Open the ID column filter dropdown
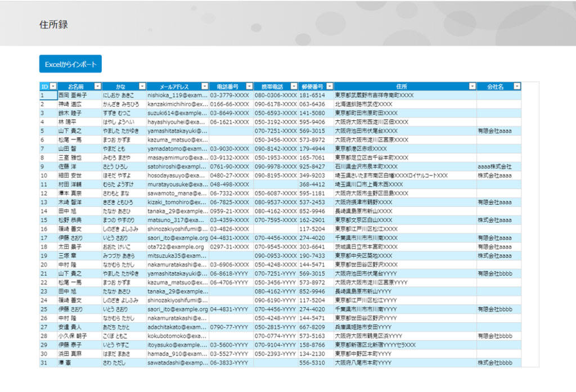 tap(53, 87)
